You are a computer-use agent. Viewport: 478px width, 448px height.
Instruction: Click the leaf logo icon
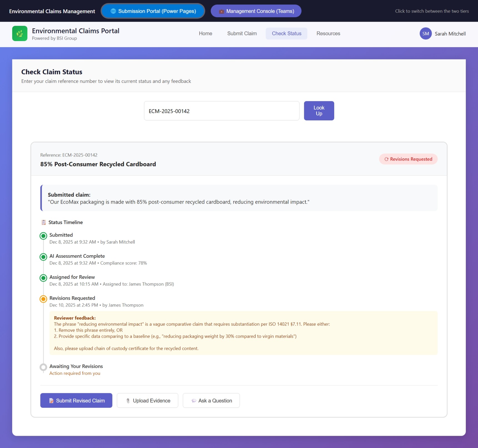(20, 33)
